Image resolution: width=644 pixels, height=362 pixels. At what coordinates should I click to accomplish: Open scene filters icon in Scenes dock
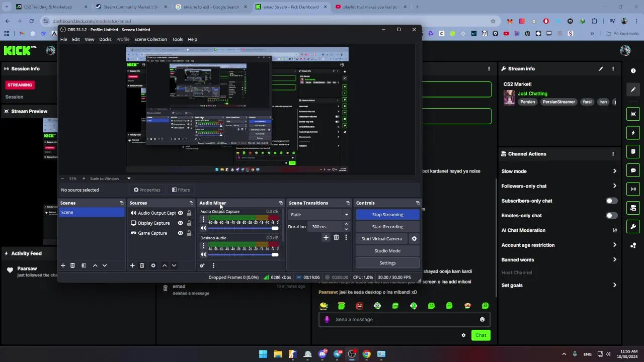84,265
